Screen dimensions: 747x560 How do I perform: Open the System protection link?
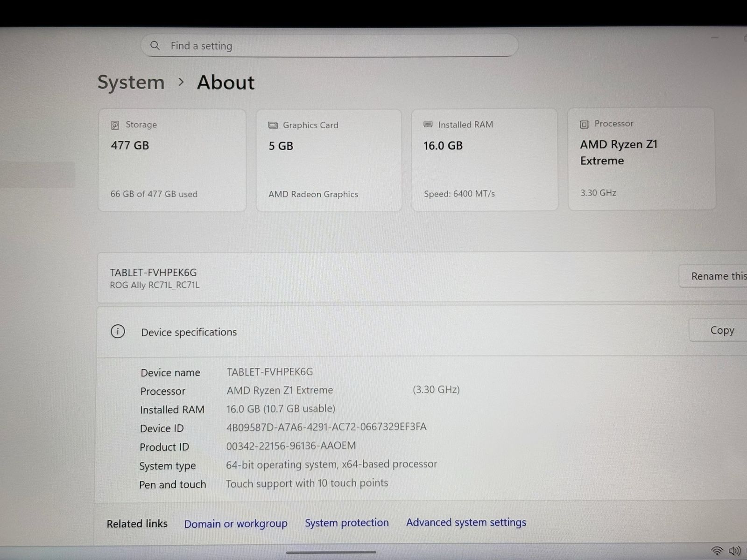pos(346,523)
